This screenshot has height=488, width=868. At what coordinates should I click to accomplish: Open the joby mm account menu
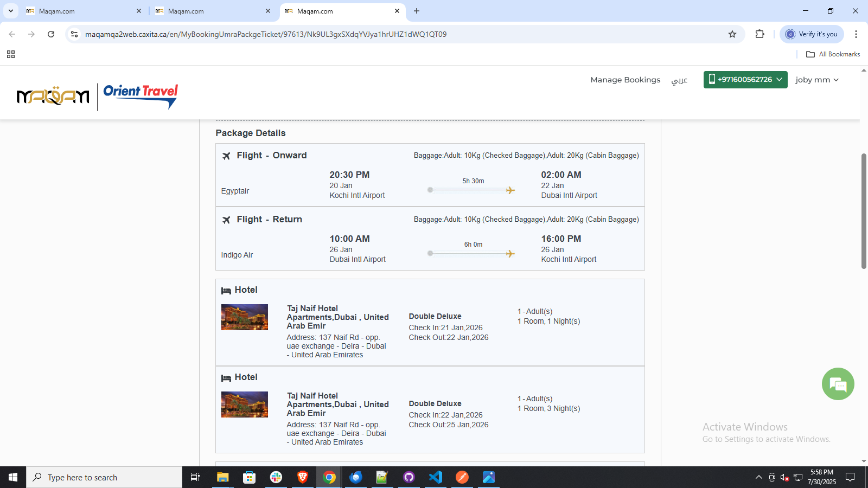point(816,80)
